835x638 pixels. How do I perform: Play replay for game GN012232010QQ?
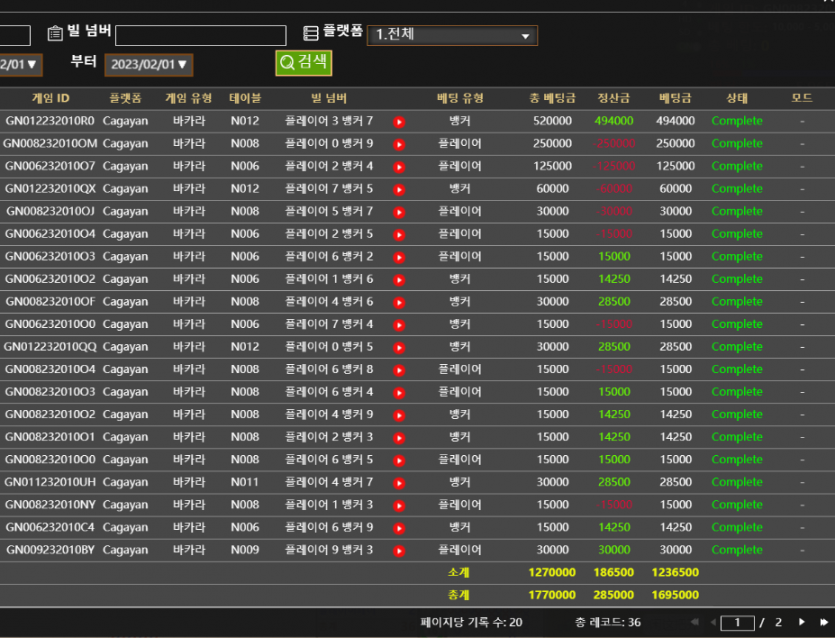[x=399, y=347]
